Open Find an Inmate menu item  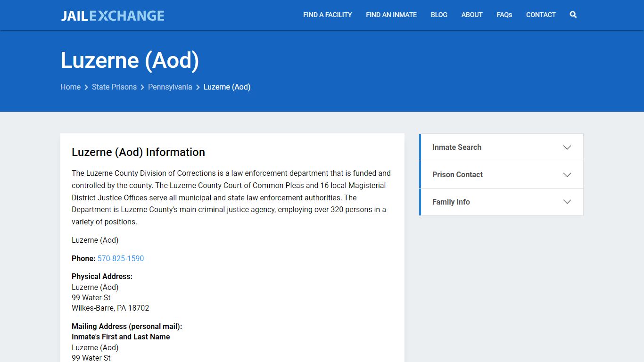pyautogui.click(x=391, y=15)
